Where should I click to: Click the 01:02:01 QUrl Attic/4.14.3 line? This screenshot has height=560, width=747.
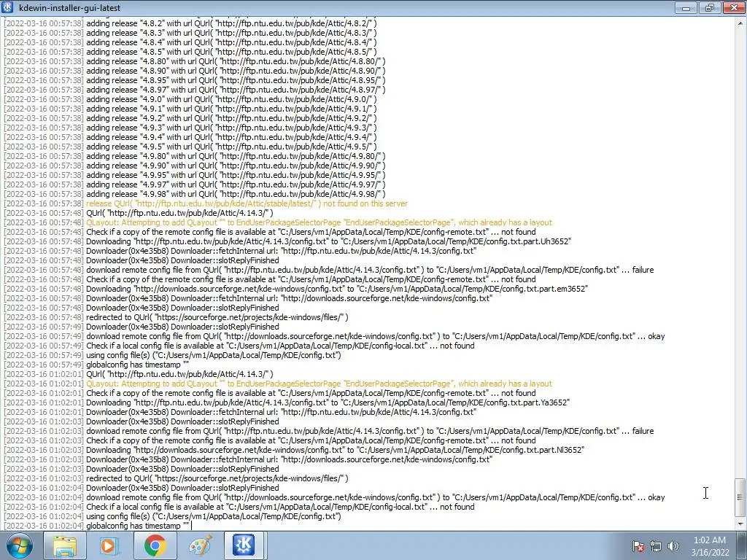point(139,374)
